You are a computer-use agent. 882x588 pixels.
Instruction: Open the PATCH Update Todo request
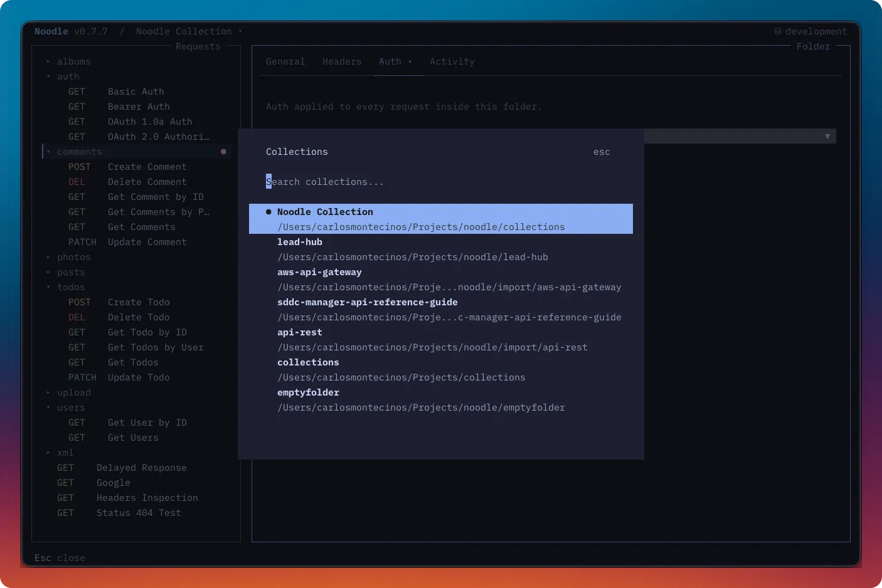pos(137,377)
